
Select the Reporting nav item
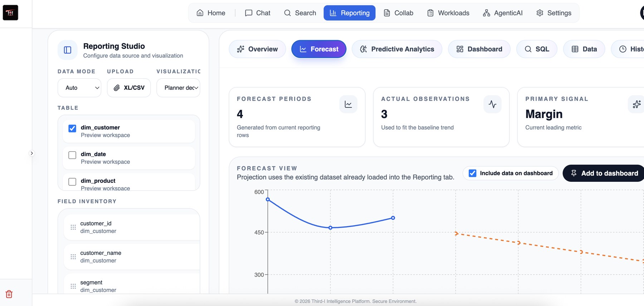click(350, 13)
